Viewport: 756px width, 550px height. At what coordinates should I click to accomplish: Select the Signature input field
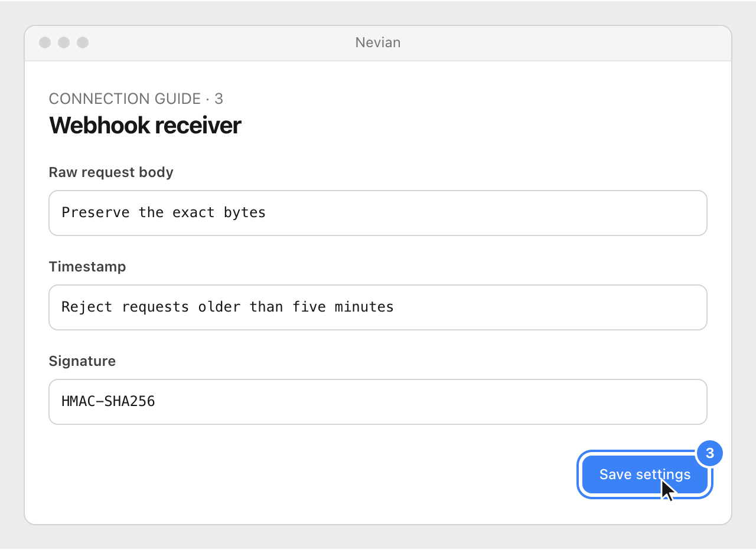pos(378,402)
